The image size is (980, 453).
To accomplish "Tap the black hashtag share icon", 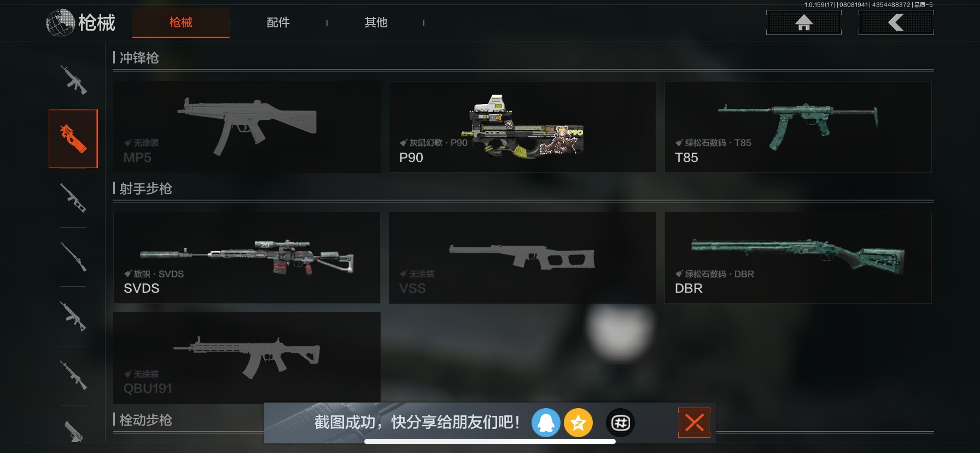I will (620, 422).
